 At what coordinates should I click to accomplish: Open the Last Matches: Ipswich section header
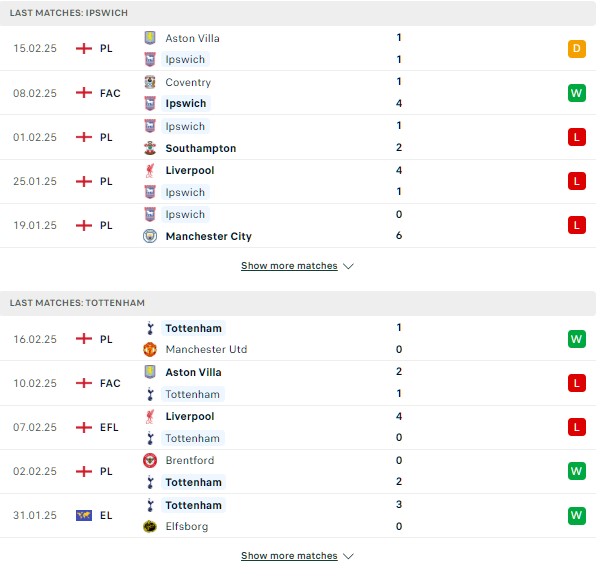[x=298, y=13]
